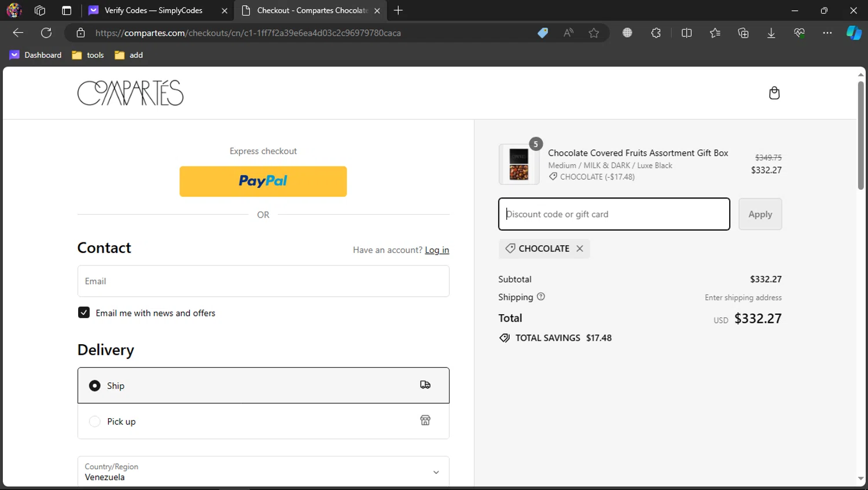Screen dimensions: 868x490
Task: Add this page to favorites star
Action: 594,33
